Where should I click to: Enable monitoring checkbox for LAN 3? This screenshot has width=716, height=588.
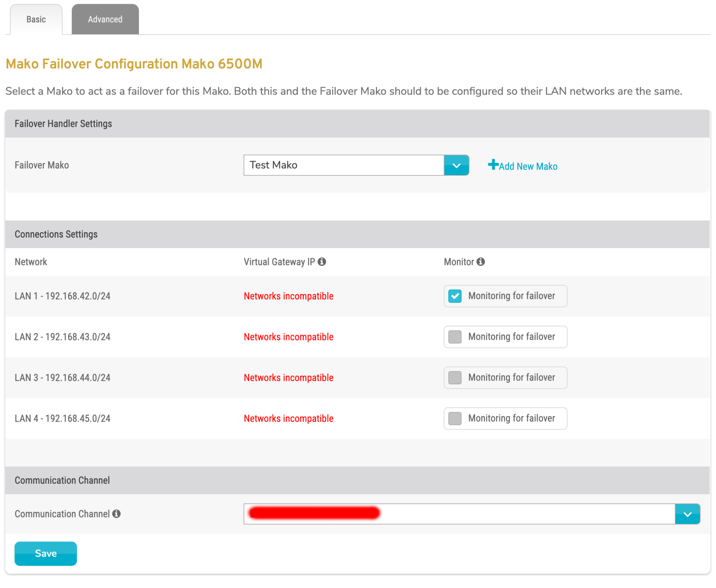(x=454, y=377)
